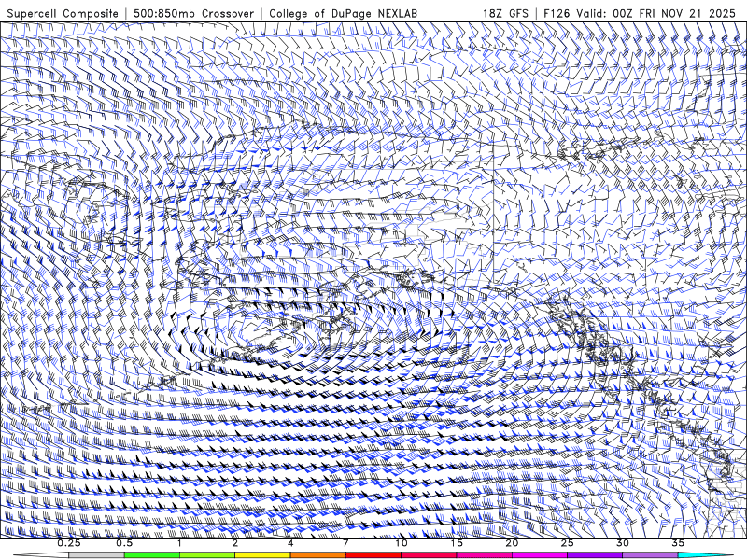
Task: Click the 'Supercell Composite' title text
Action: [x=63, y=13]
